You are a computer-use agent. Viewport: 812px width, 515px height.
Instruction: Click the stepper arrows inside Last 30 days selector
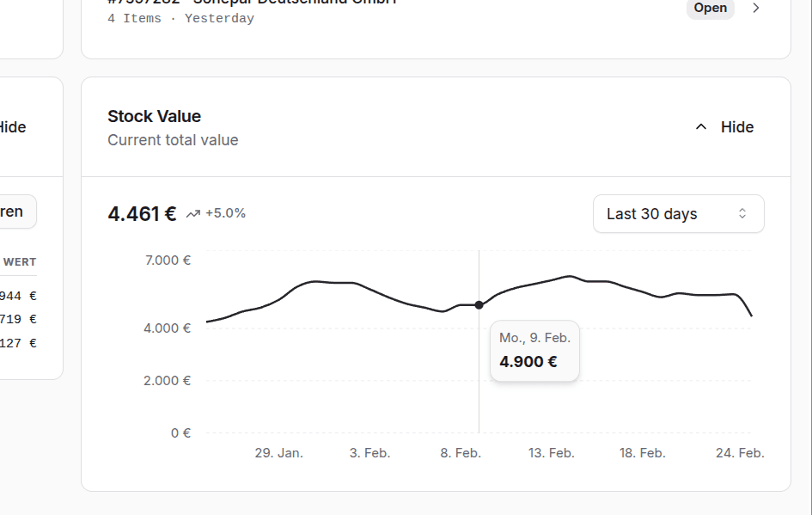tap(742, 213)
